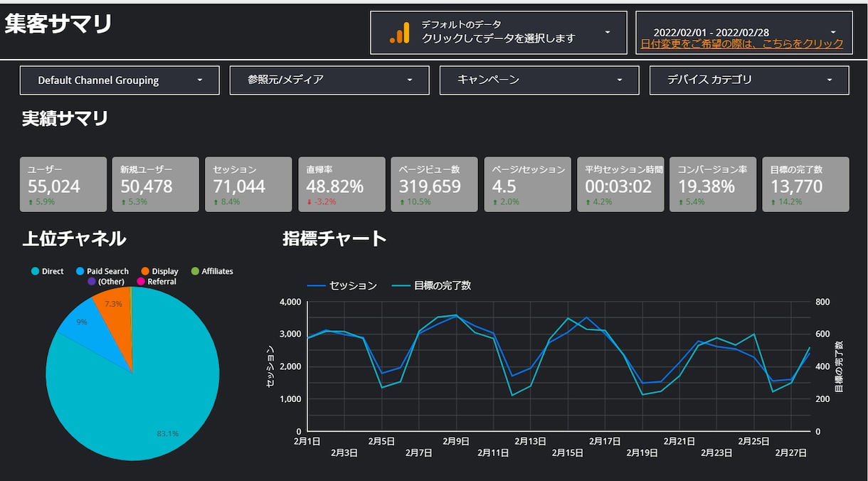The height and width of the screenshot is (481, 868).
Task: Click the 2月15日 x-axis label
Action: [x=568, y=453]
